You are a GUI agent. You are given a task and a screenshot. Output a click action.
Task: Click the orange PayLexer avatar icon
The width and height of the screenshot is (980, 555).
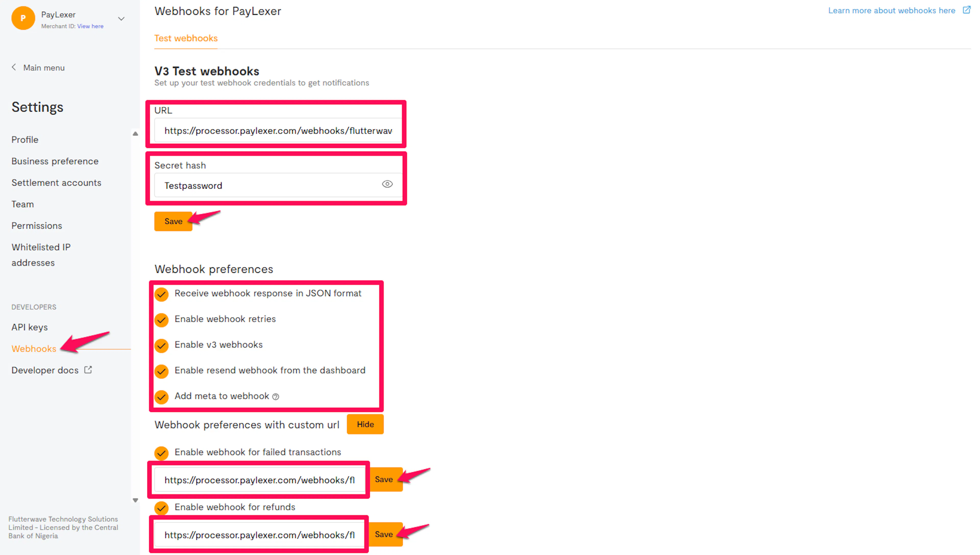23,18
